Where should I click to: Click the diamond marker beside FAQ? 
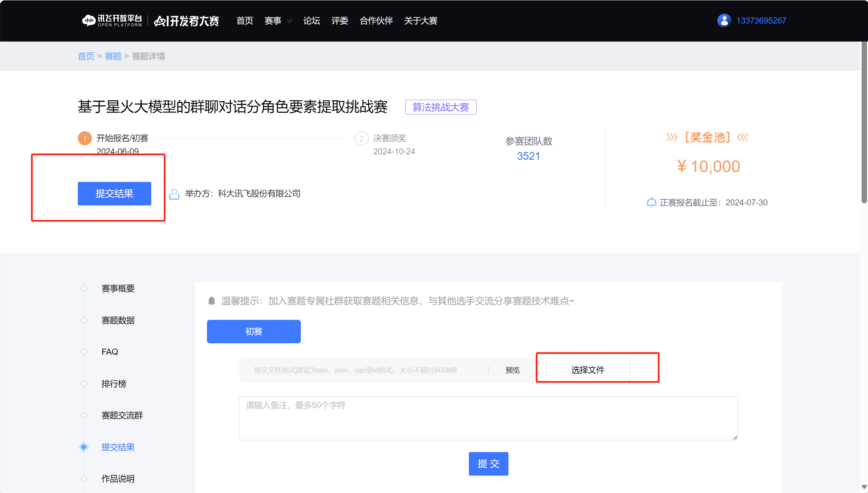pyautogui.click(x=84, y=352)
